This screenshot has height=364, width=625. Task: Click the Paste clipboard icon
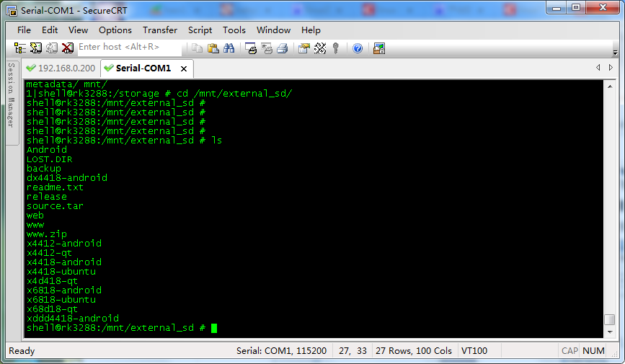213,48
